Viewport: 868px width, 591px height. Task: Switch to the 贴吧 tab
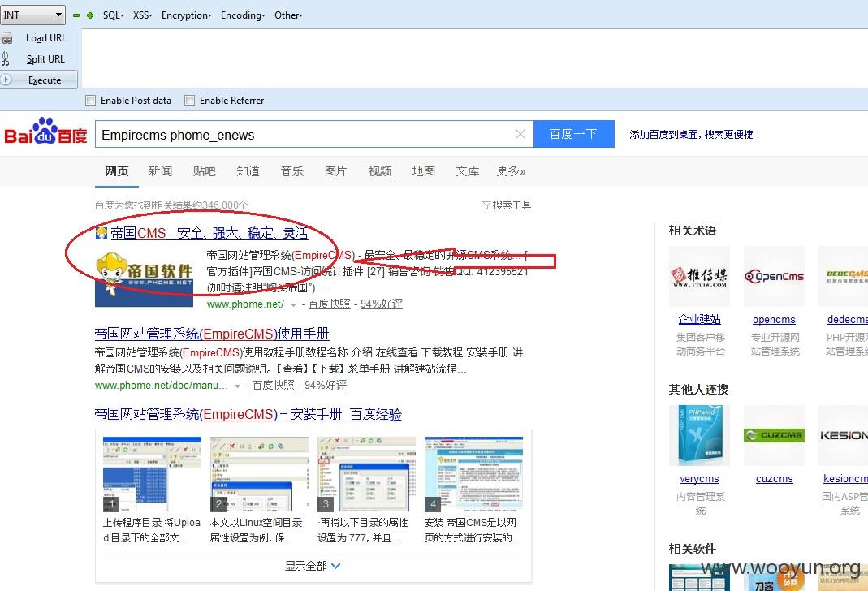click(205, 171)
